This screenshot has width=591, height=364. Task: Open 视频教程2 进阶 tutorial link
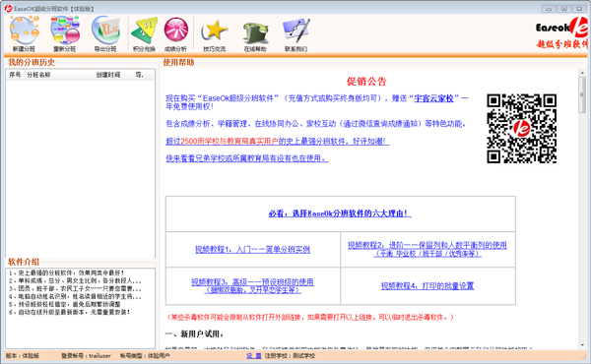click(x=427, y=249)
